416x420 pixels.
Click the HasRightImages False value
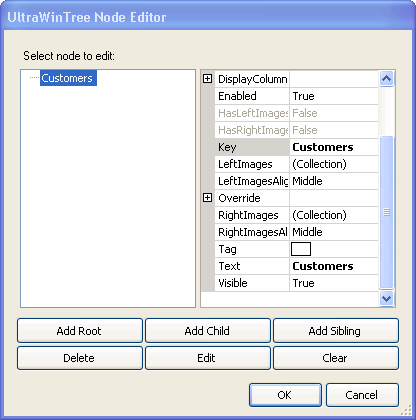[334, 130]
